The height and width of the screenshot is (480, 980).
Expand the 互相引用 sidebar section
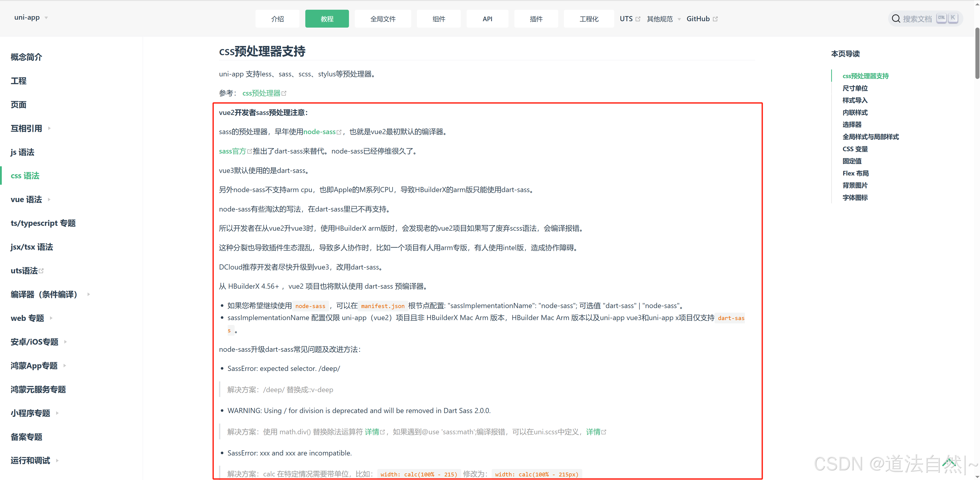pyautogui.click(x=50, y=128)
